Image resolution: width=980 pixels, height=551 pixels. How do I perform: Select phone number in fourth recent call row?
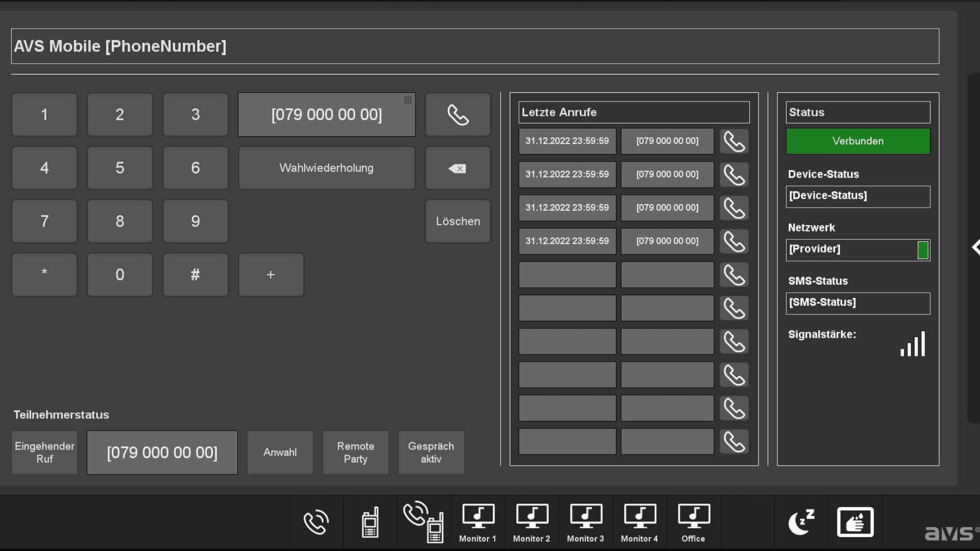(x=668, y=241)
